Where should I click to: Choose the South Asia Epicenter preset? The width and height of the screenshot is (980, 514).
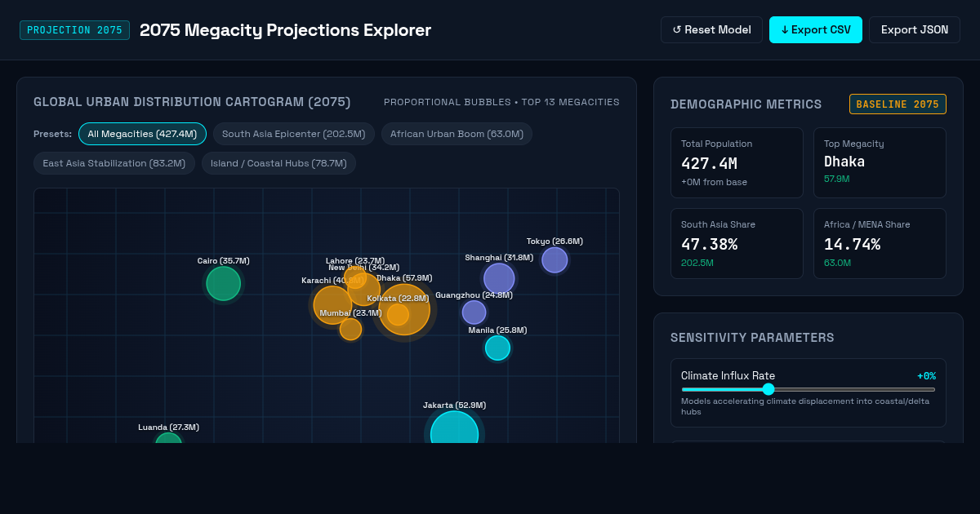click(294, 134)
